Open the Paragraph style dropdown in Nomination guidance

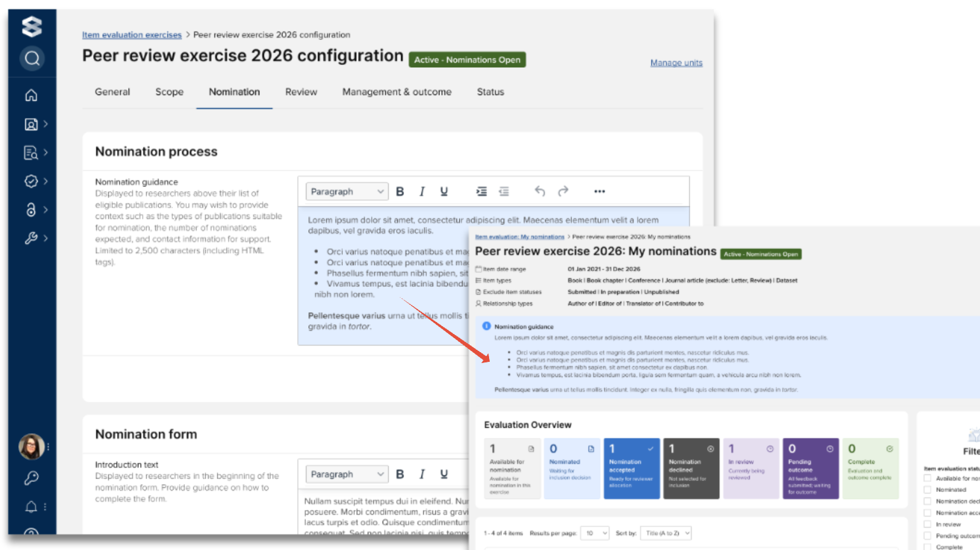pos(346,191)
